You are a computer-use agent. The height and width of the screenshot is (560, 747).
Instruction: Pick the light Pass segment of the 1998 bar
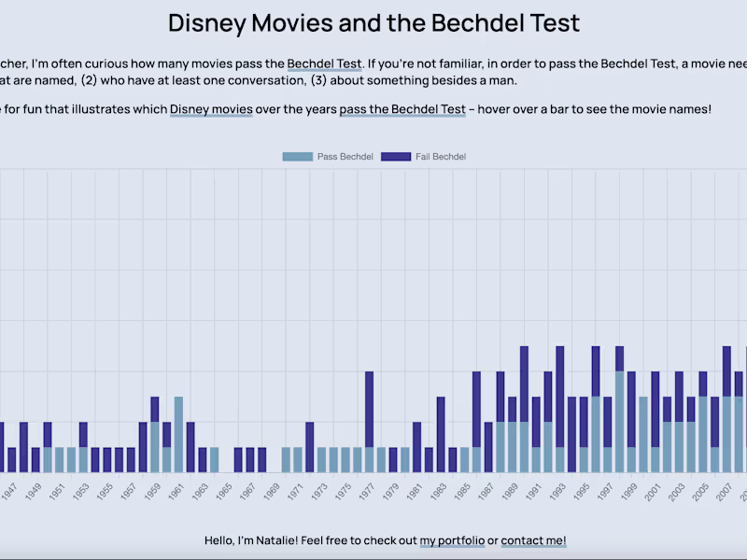[620, 421]
